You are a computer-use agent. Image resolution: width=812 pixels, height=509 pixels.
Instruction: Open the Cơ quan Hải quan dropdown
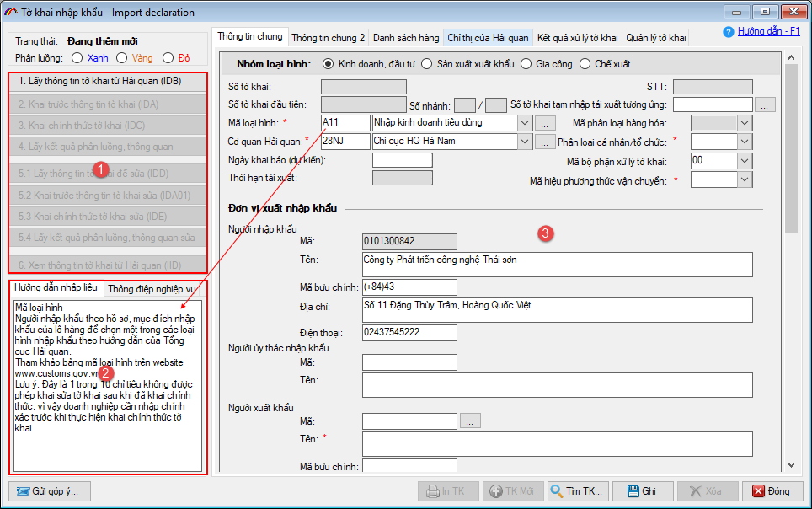tap(525, 142)
